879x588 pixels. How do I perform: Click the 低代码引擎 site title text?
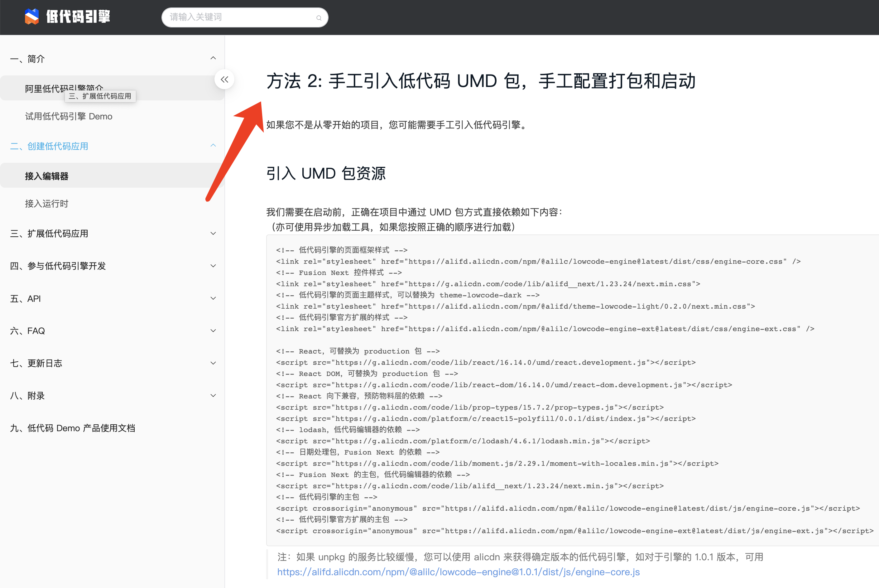[78, 17]
